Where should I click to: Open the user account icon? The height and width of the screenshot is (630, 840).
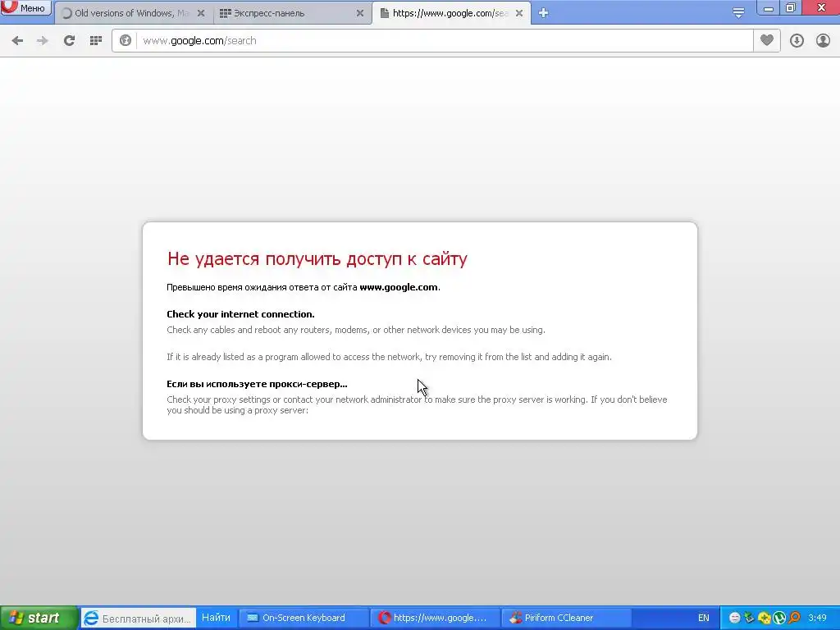(823, 41)
